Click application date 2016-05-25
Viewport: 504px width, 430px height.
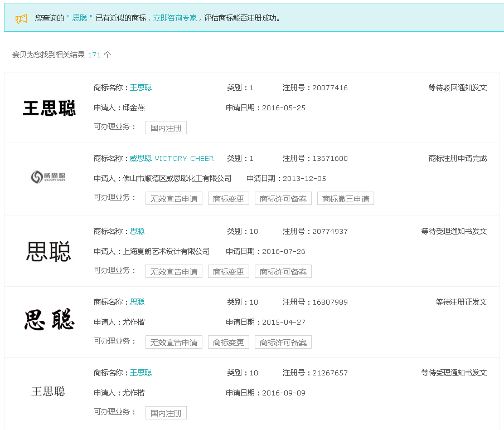[284, 108]
